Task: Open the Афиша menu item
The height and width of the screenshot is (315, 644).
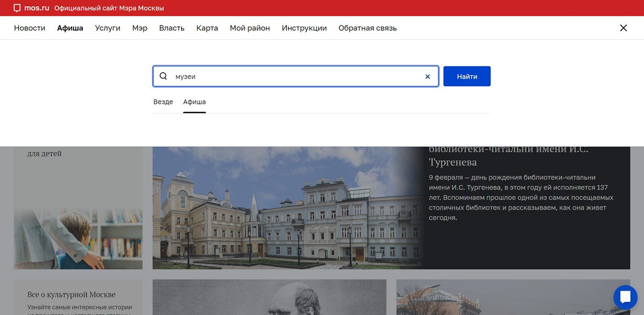Action: [x=70, y=28]
